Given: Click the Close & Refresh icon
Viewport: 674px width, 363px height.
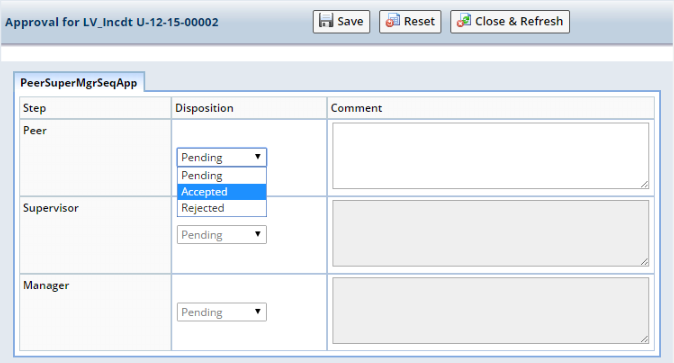Looking at the screenshot, I should coord(463,21).
